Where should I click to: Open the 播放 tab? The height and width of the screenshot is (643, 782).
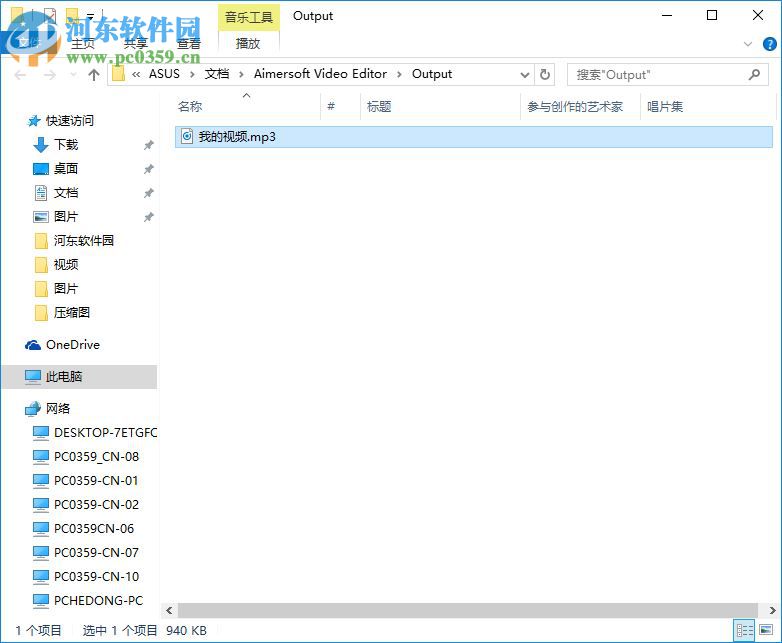[x=248, y=43]
